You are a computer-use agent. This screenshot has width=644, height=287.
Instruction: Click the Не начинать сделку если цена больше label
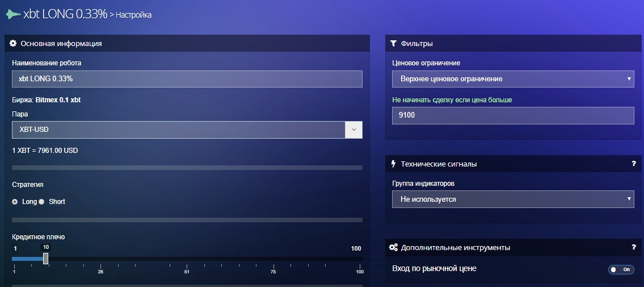tap(452, 100)
